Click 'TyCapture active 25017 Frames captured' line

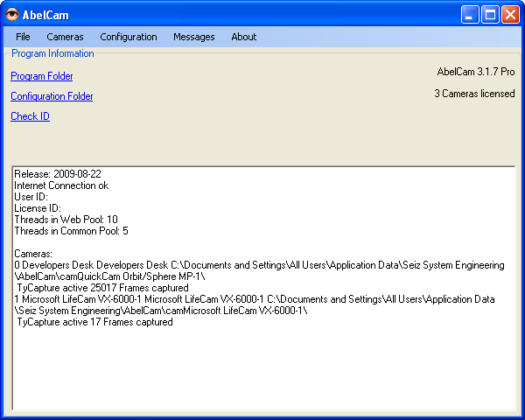click(102, 288)
